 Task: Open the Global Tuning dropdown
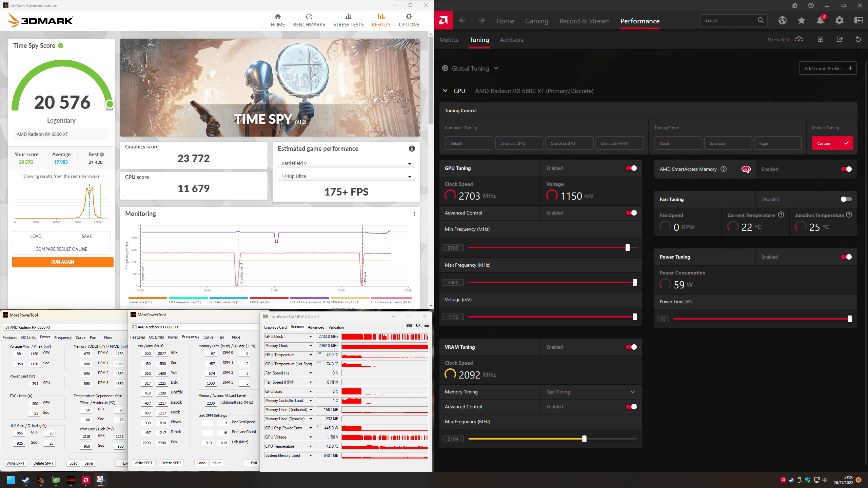(471, 68)
